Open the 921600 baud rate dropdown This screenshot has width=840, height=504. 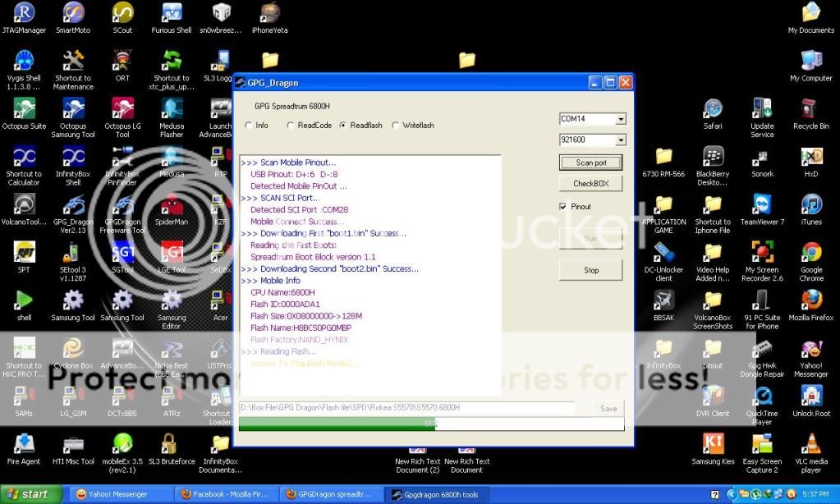620,140
